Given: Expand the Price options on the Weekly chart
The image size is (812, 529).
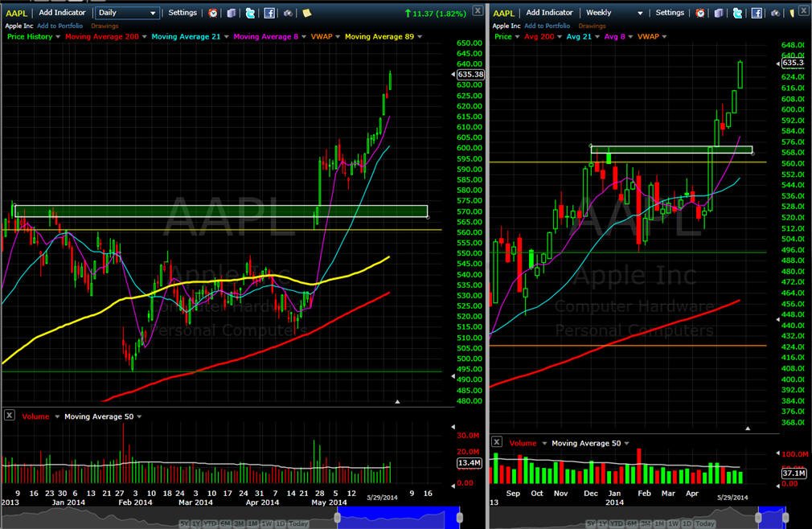Looking at the screenshot, I should pos(517,37).
